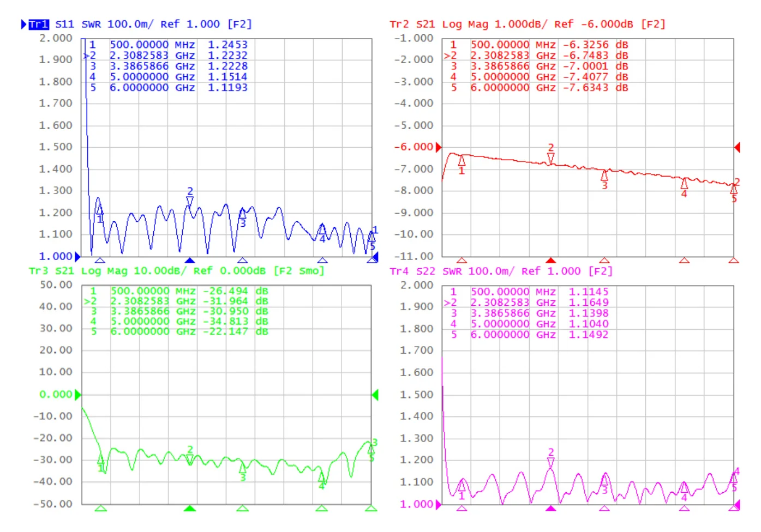Select right green reference arrow on Tr3 plot
The height and width of the screenshot is (532, 761).
pyautogui.click(x=375, y=395)
